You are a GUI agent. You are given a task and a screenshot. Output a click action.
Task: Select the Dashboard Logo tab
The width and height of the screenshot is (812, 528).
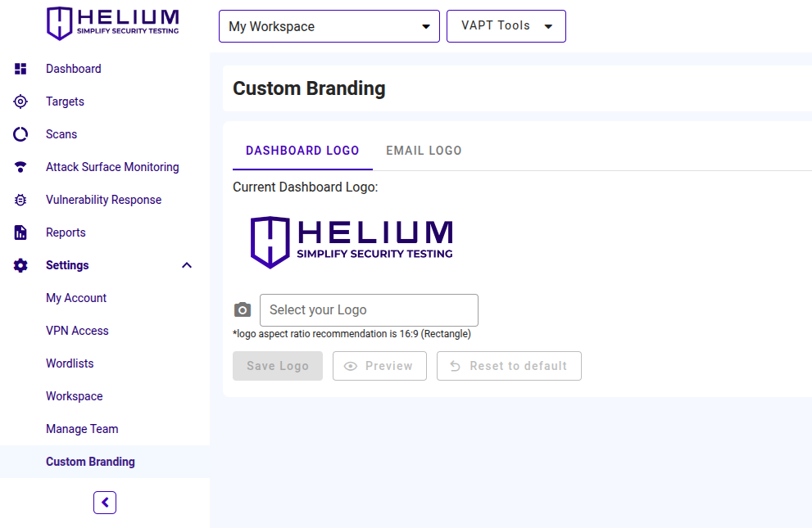click(302, 151)
